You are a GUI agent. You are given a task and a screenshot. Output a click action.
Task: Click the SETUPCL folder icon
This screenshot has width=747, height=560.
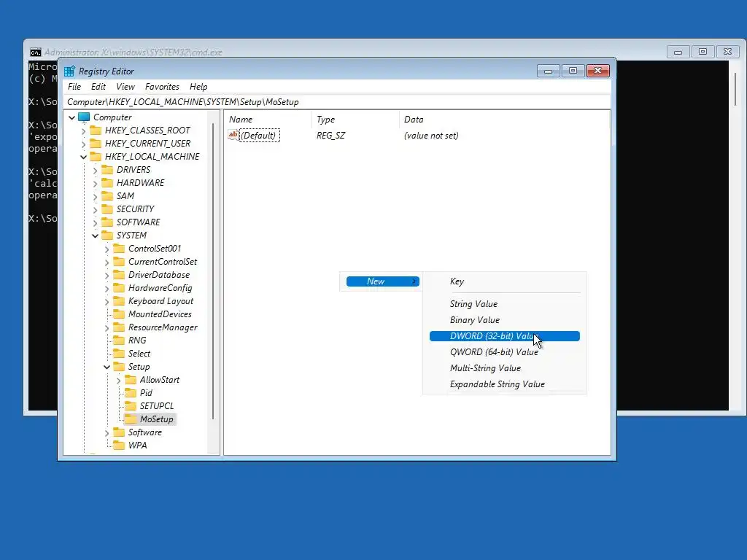(131, 406)
